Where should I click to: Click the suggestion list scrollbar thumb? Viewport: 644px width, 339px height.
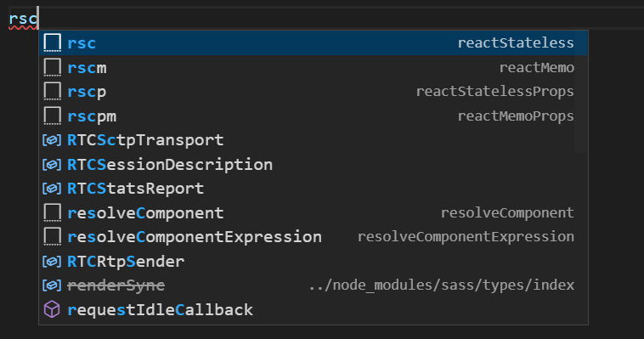(581, 92)
